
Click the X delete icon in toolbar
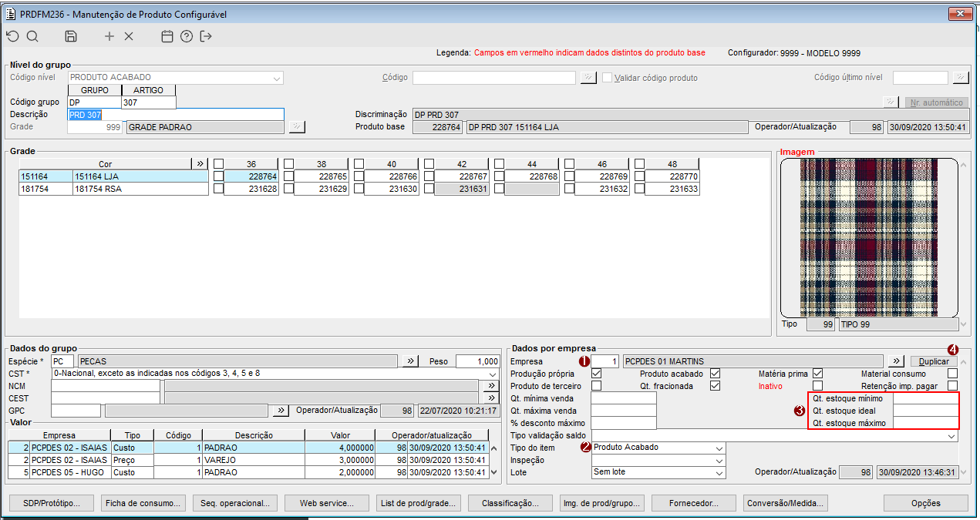tap(129, 36)
